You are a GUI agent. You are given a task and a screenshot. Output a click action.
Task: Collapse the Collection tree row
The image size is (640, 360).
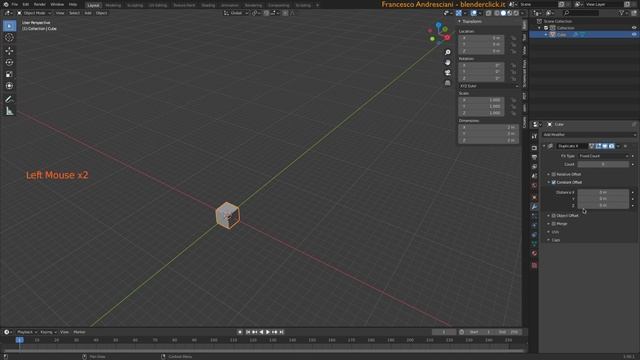(x=539, y=28)
